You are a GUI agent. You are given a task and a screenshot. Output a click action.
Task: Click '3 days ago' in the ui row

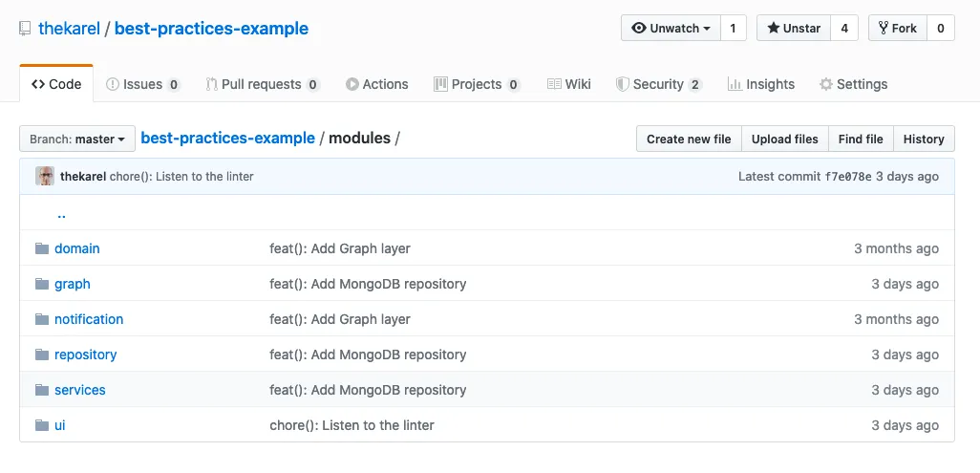pos(905,425)
